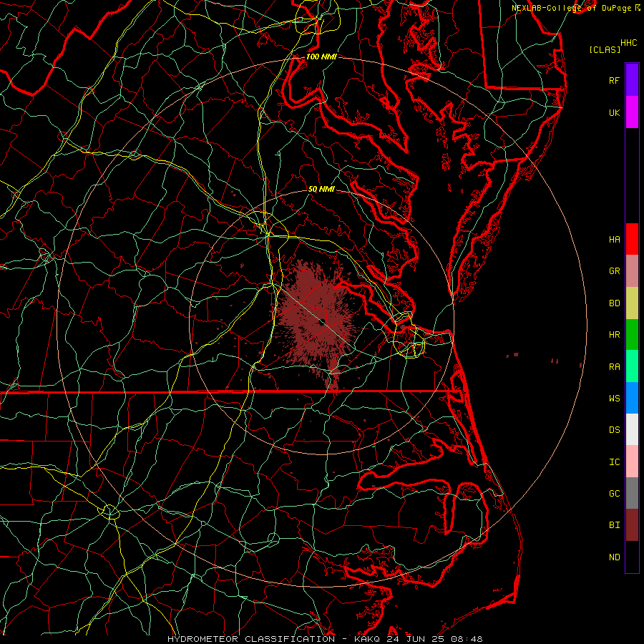This screenshot has width=644, height=644.
Task: Click the radar site center of the BI echo
Action: tap(323, 323)
